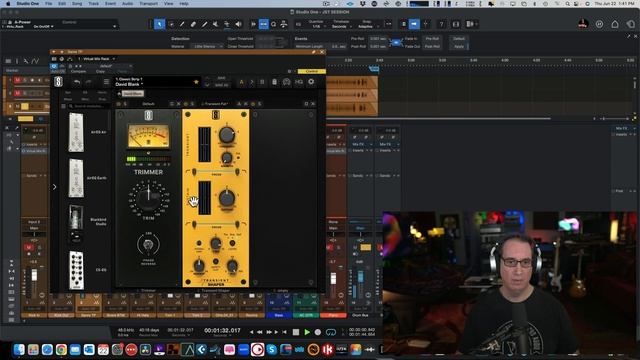640x360 pixels.
Task: Click the Trimmer slot label under the rack
Action: pos(148,291)
